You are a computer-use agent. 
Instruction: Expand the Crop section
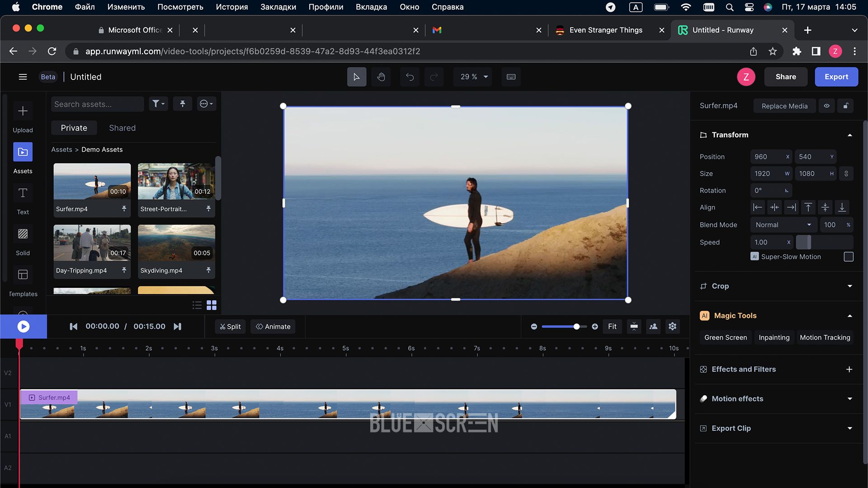point(849,286)
